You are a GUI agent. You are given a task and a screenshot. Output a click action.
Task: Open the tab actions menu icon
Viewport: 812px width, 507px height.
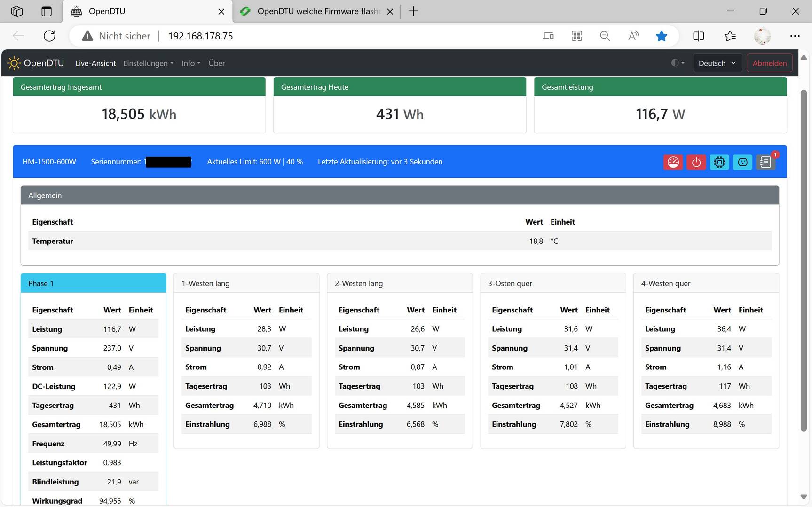47,11
